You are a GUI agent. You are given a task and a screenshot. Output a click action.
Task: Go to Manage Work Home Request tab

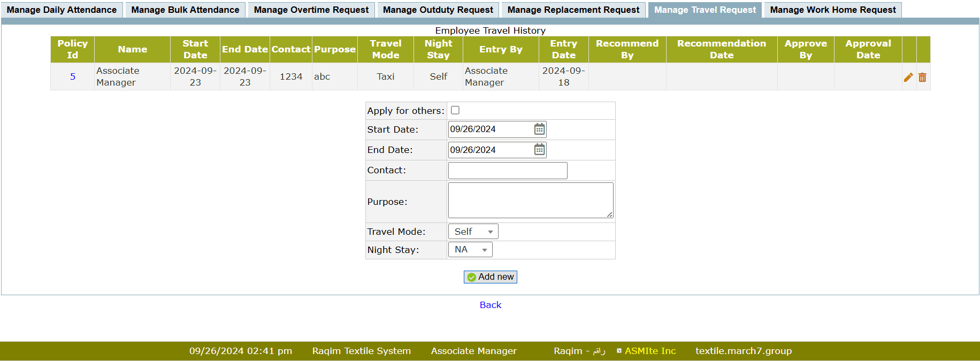(x=832, y=10)
